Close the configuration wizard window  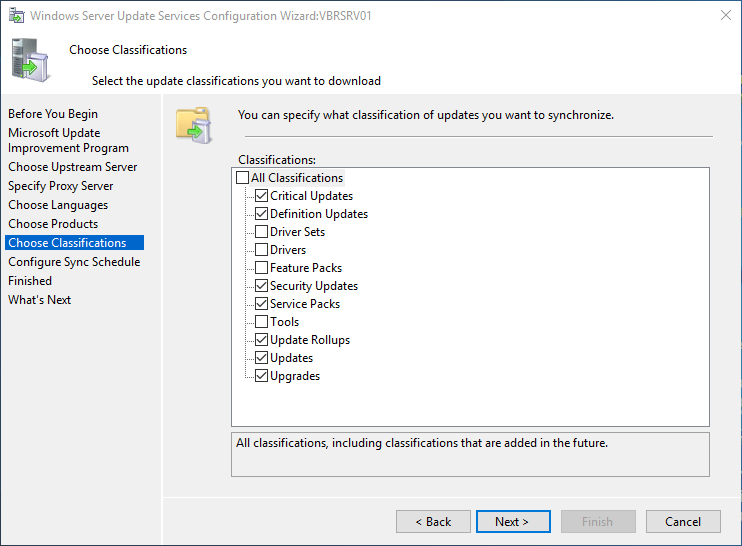tap(724, 15)
